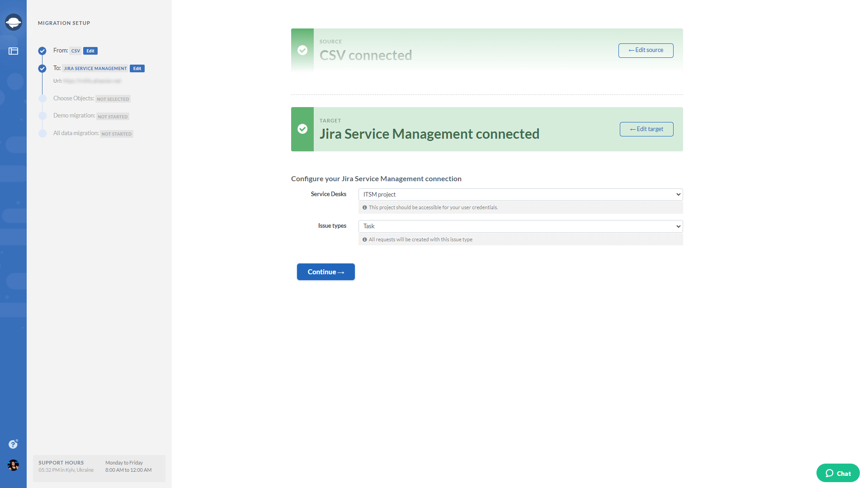Open the user avatar profile menu
This screenshot has width=868, height=488.
click(13, 465)
